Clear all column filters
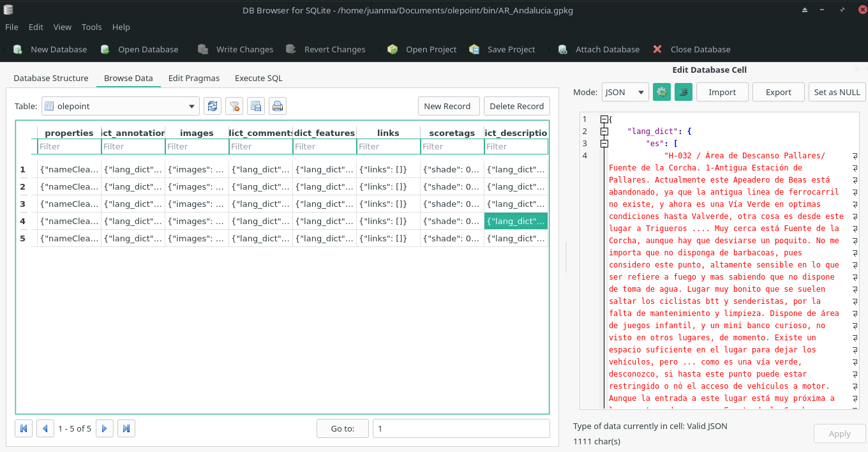The width and height of the screenshot is (868, 452). point(234,106)
